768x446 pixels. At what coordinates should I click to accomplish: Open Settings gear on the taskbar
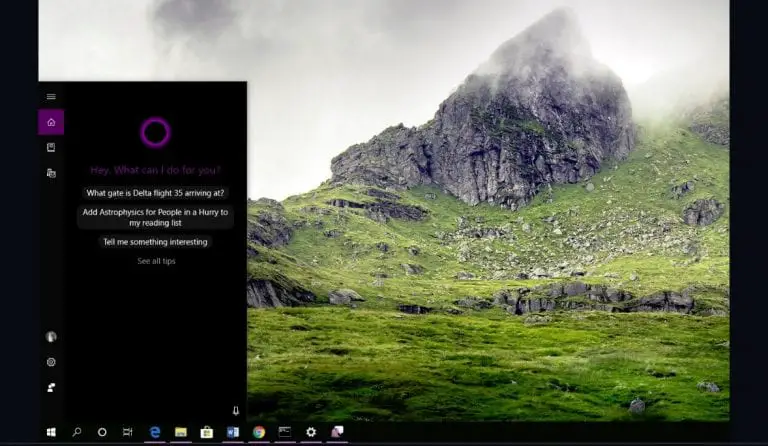coord(311,432)
